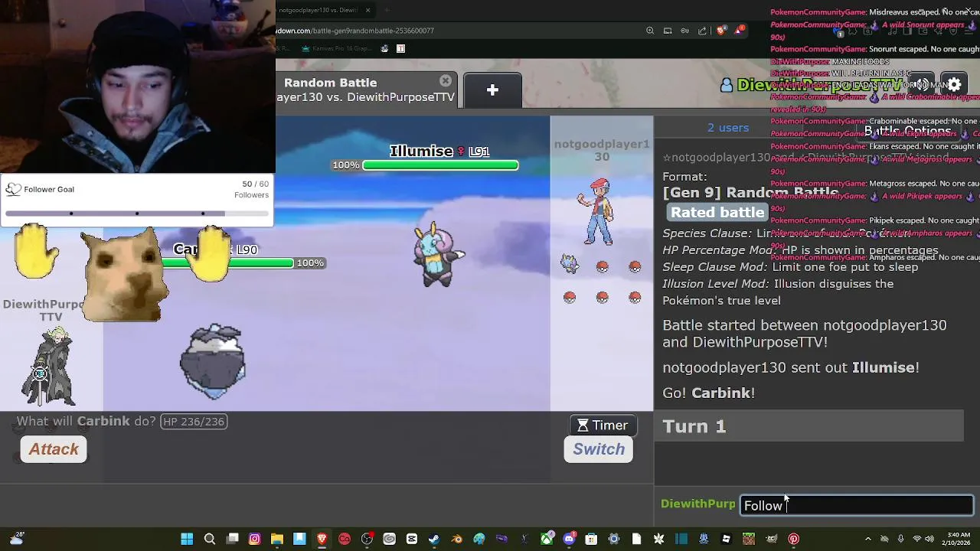This screenshot has width=980, height=551.
Task: Open Pinterest from the taskbar
Action: point(794,540)
